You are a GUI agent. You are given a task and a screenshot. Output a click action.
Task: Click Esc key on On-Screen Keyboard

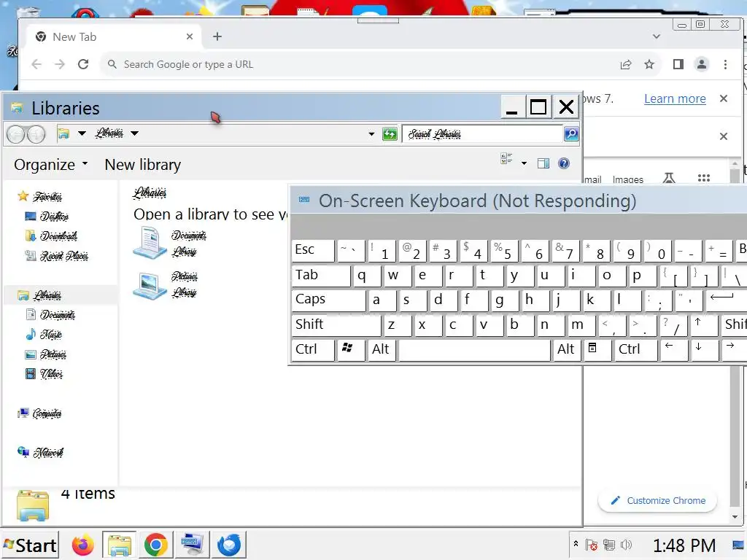tap(312, 250)
